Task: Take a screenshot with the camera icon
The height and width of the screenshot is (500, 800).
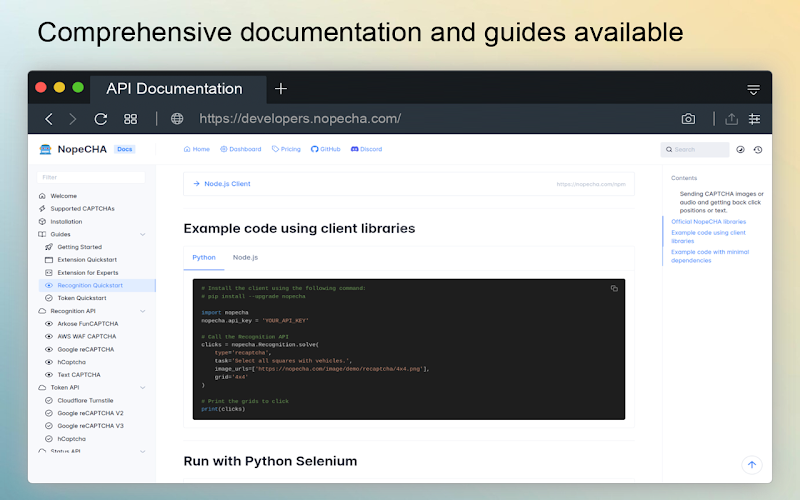Action: [688, 119]
